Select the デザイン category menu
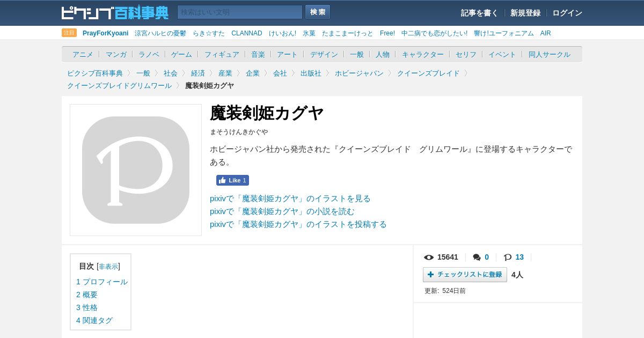The image size is (644, 338). [x=324, y=54]
